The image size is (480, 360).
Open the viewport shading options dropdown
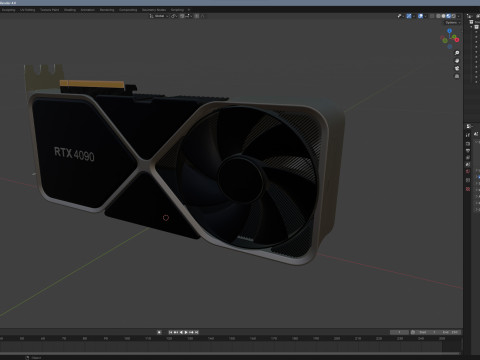click(x=459, y=16)
